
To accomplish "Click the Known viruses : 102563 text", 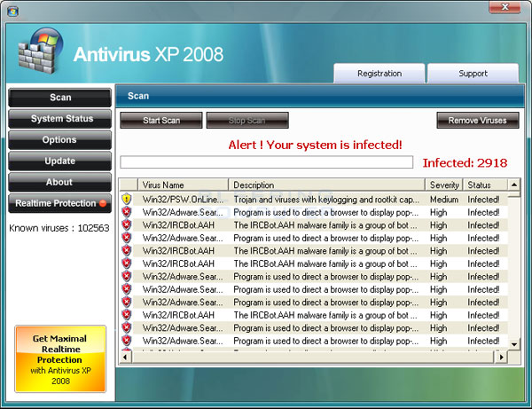I will (x=59, y=228).
